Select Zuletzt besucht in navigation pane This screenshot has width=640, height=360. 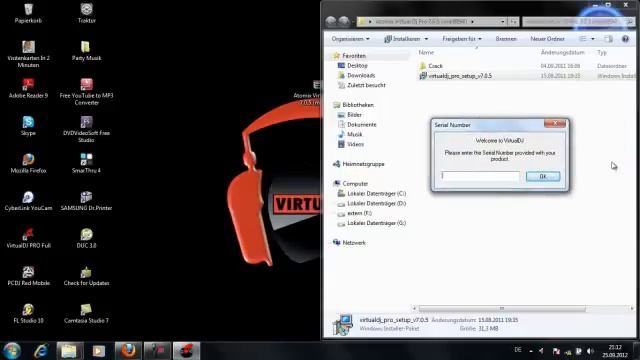366,85
